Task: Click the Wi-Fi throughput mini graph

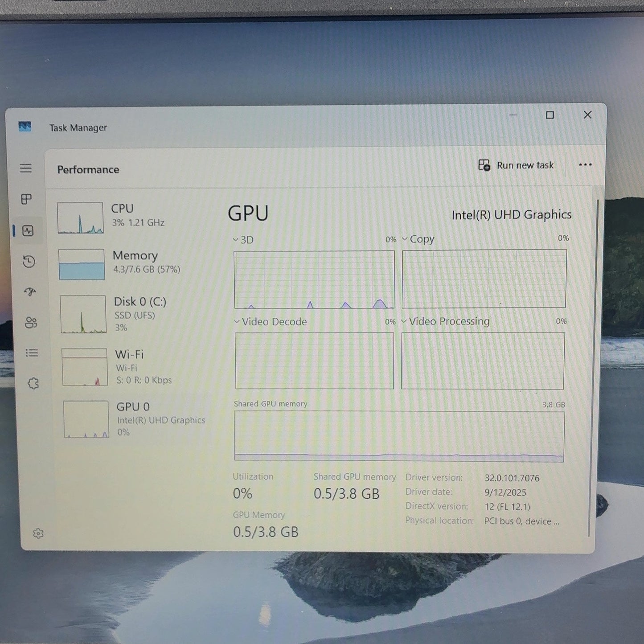Action: (x=85, y=367)
